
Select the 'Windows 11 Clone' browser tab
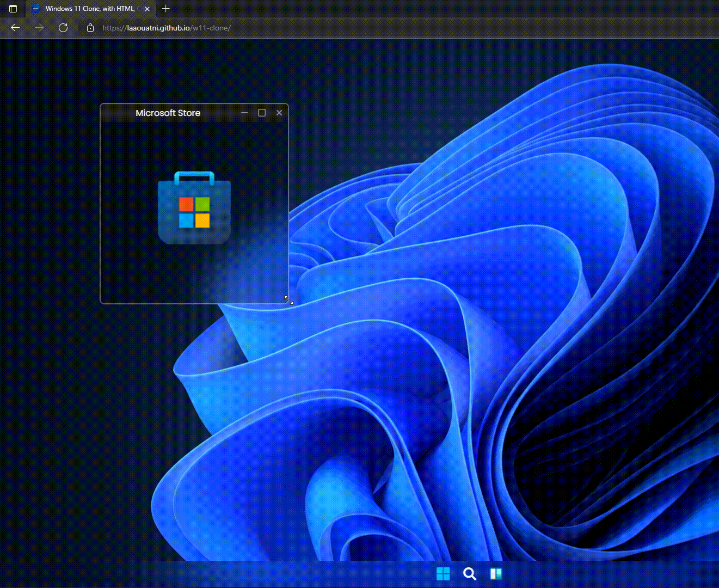click(87, 9)
